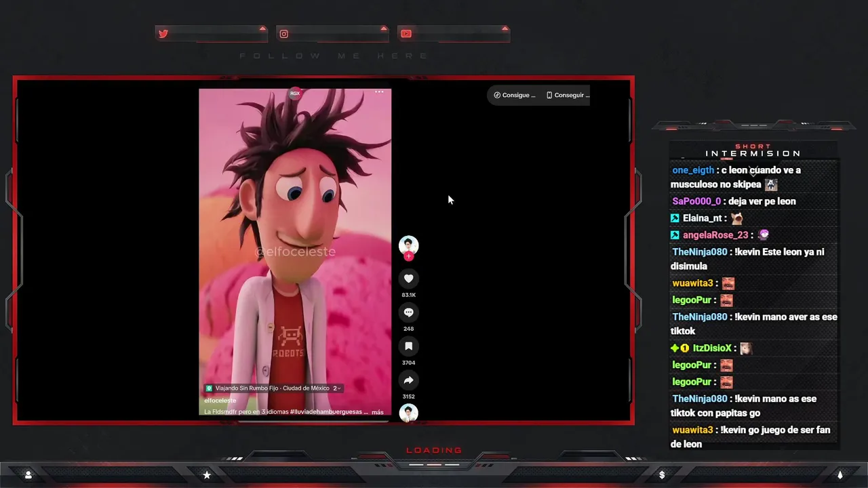Click TheNinja080 in 'mano aver as ese' message

pyautogui.click(x=699, y=317)
